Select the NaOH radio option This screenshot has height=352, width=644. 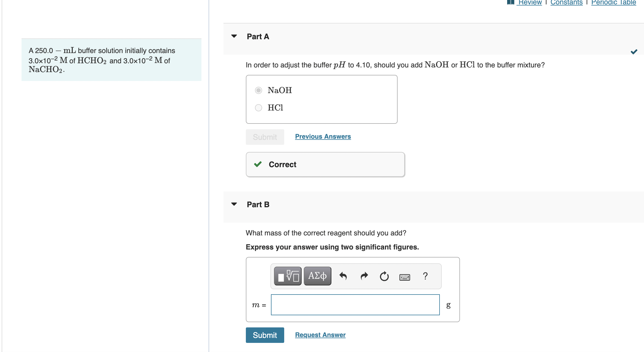(x=259, y=90)
